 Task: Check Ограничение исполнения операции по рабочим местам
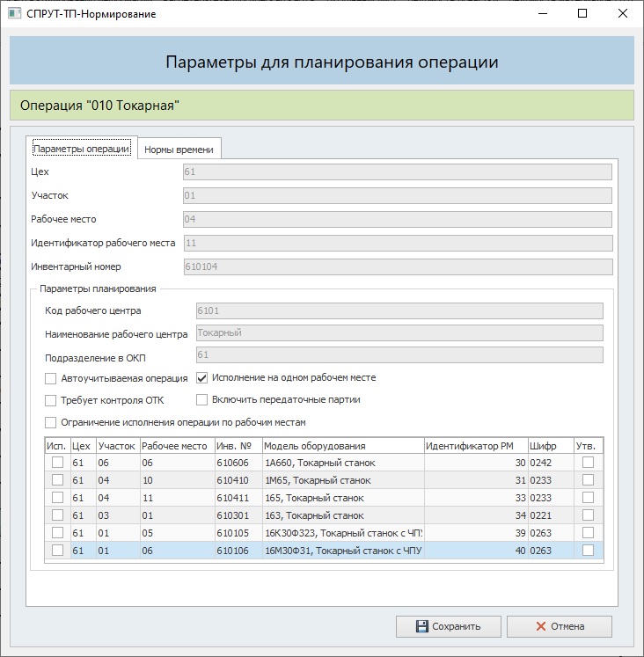tap(51, 422)
